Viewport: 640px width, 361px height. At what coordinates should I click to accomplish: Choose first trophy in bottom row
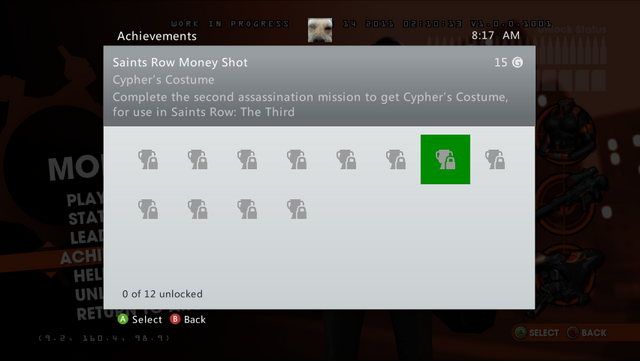pos(148,209)
